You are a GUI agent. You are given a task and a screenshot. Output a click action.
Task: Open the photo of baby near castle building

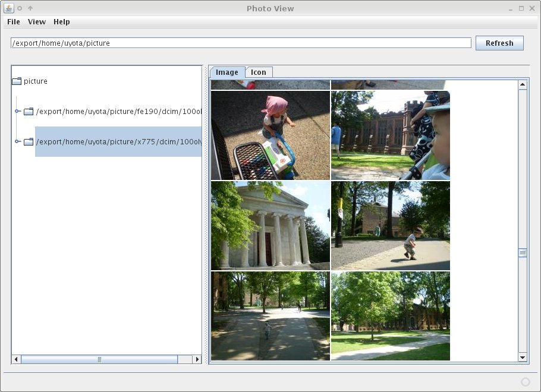click(391, 135)
